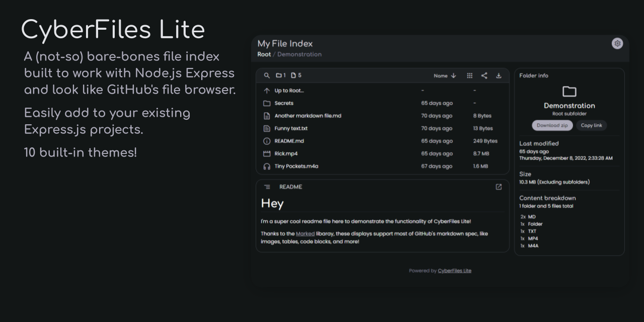Click the README heading label
This screenshot has width=644, height=322.
pyautogui.click(x=291, y=187)
